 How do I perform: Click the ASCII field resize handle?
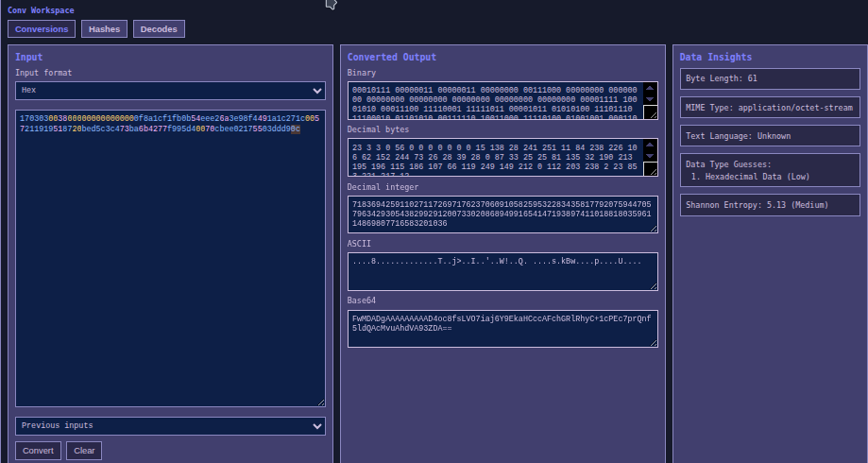[655, 286]
